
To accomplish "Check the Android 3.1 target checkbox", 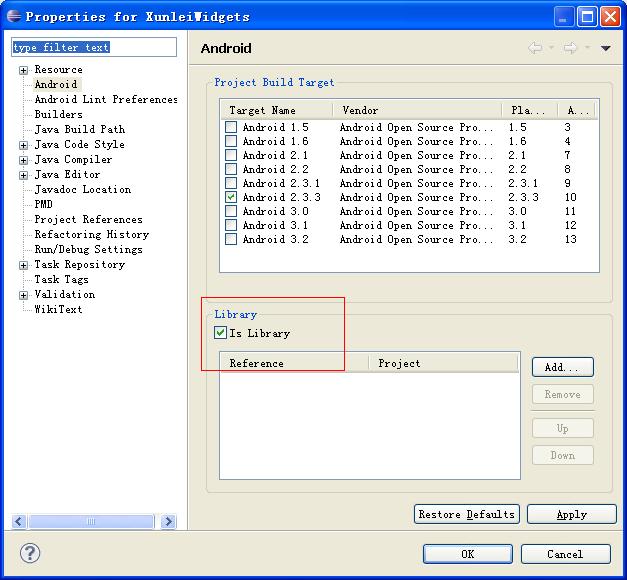I will click(231, 225).
